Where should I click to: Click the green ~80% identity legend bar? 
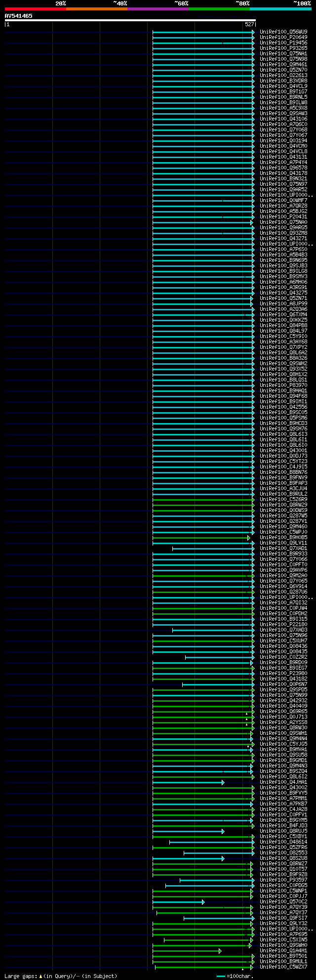point(219,9)
